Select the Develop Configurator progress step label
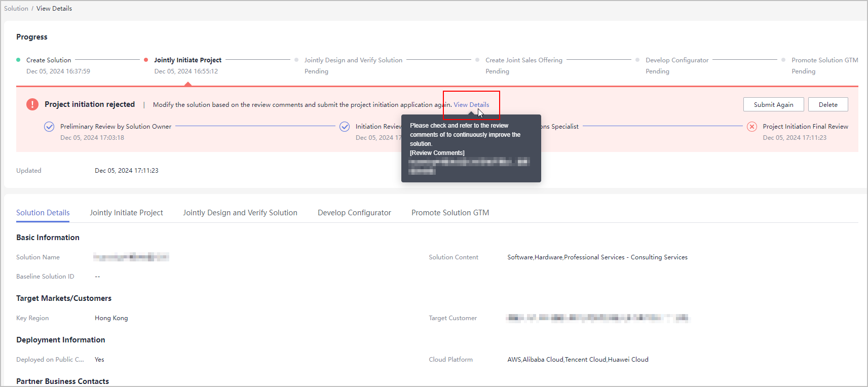This screenshot has height=387, width=868. point(677,60)
